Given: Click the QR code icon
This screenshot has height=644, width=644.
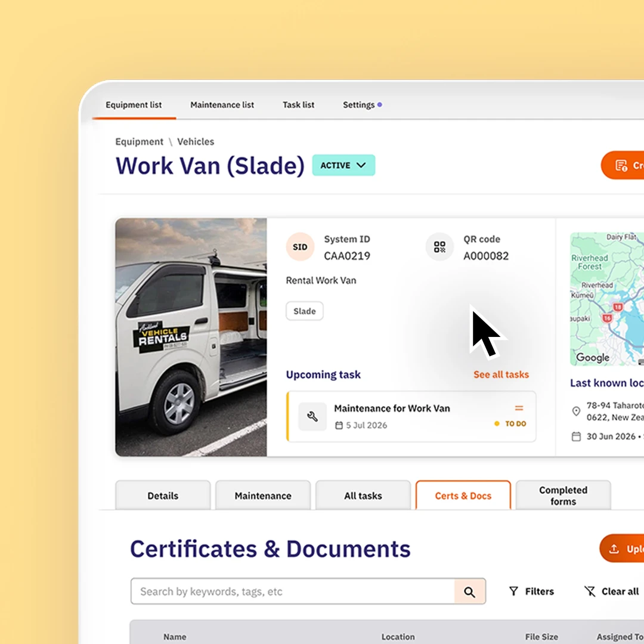Looking at the screenshot, I should [x=439, y=247].
